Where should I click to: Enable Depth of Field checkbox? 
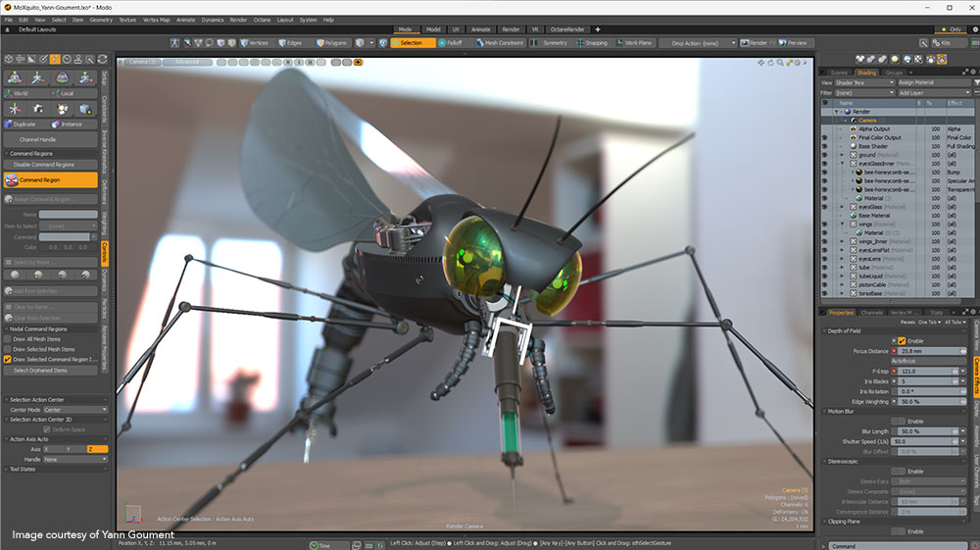tap(902, 340)
